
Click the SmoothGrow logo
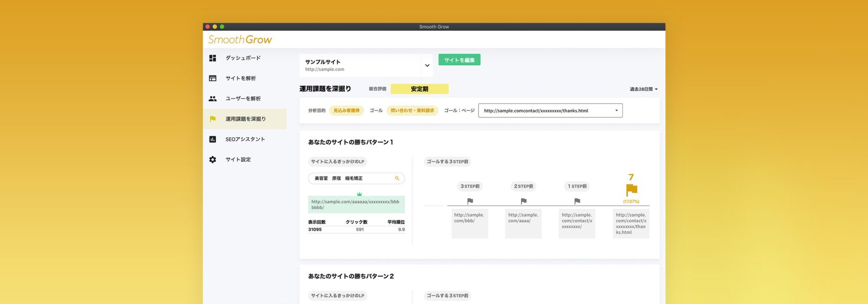pos(240,40)
